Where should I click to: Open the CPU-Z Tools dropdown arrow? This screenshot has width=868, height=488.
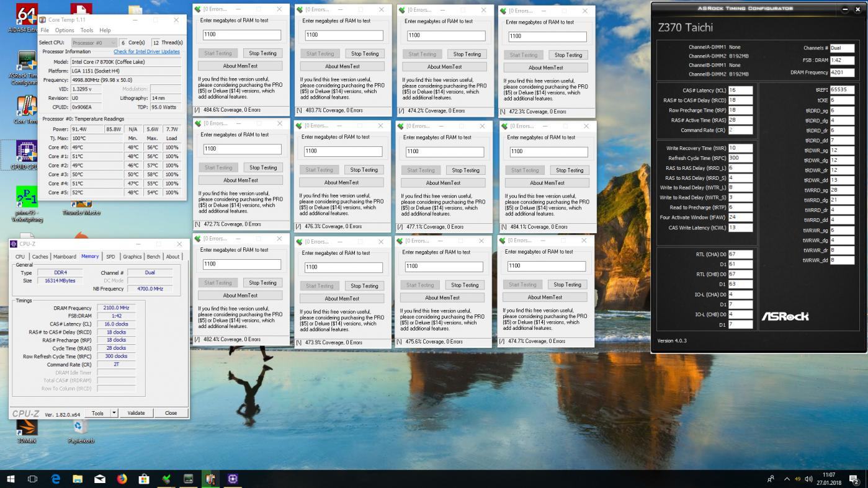click(x=114, y=413)
